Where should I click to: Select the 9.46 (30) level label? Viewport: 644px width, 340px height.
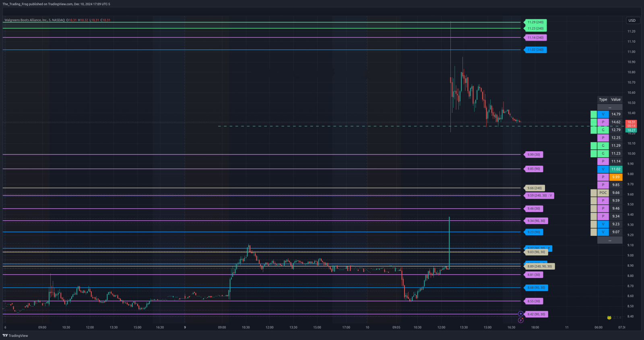[x=533, y=208]
